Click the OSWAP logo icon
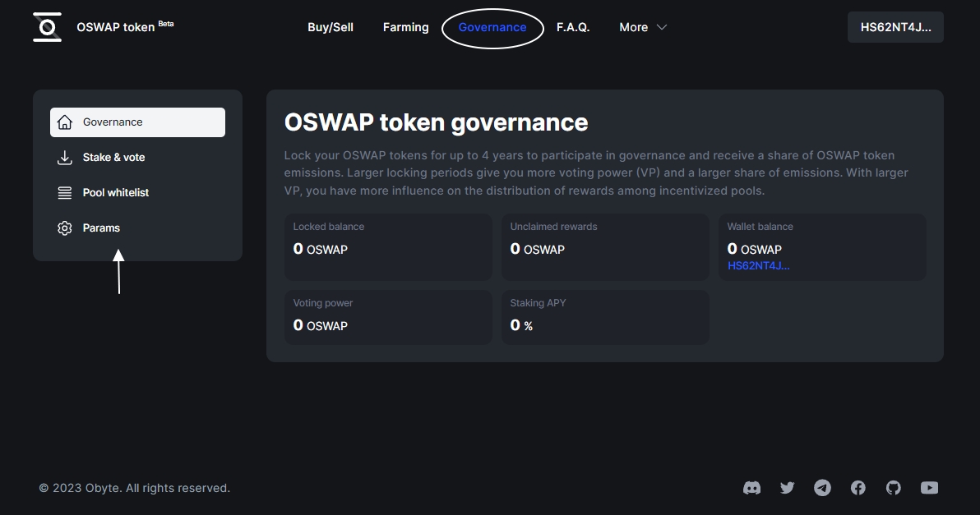The height and width of the screenshot is (515, 980). 48,27
